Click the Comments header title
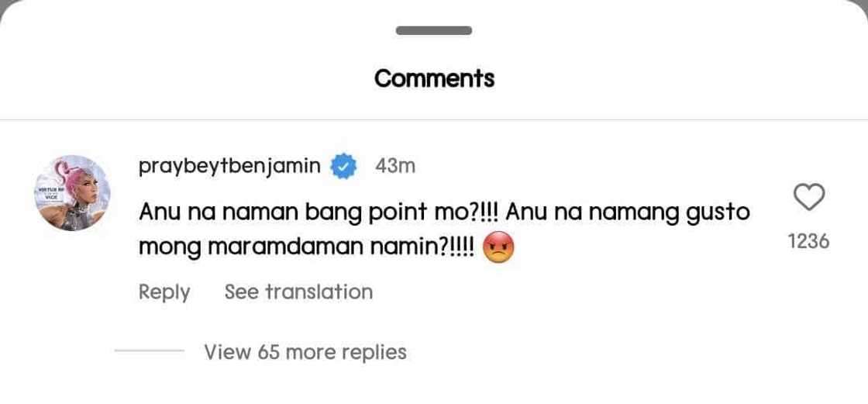Image resolution: width=868 pixels, height=404 pixels. 434,78
